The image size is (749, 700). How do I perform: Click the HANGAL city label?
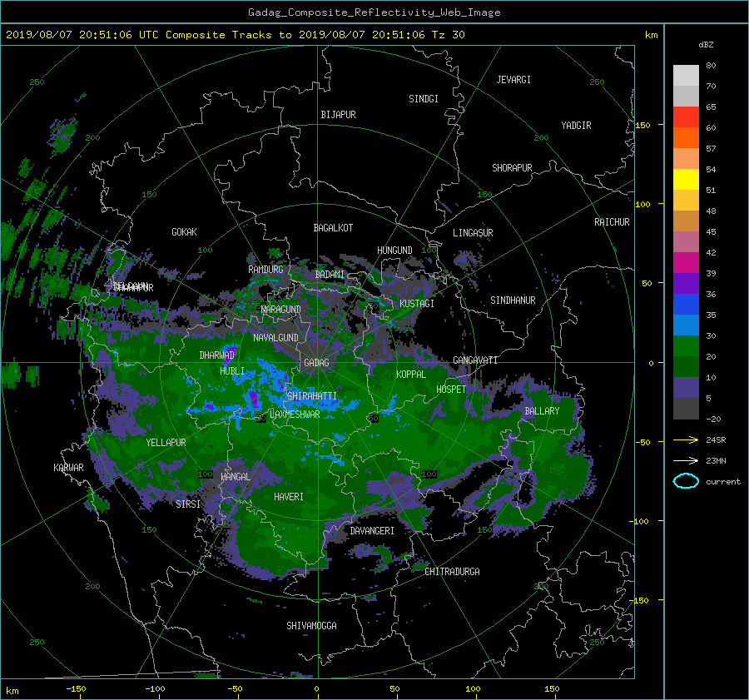pos(236,477)
